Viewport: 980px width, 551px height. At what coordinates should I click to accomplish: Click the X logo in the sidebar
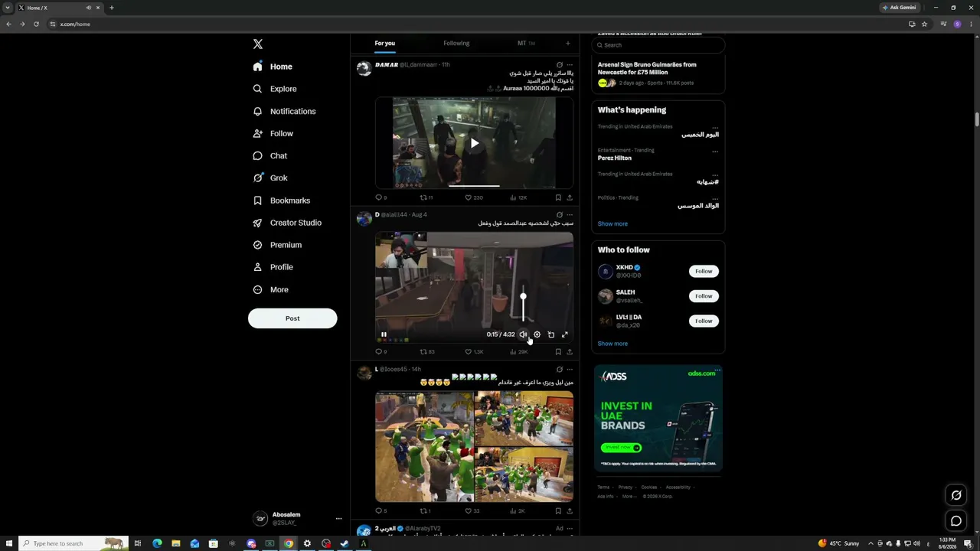[x=258, y=44]
